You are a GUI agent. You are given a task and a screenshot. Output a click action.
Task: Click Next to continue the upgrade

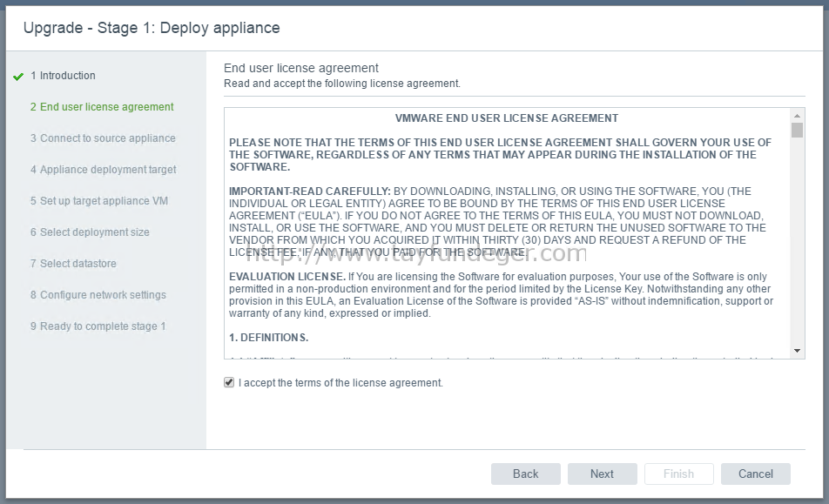(x=603, y=474)
